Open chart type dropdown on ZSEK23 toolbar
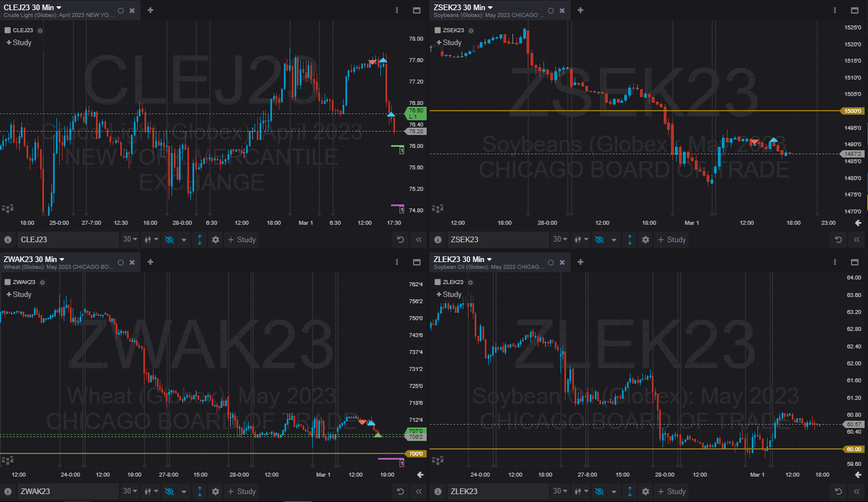The height and width of the screenshot is (502, 868). click(581, 239)
